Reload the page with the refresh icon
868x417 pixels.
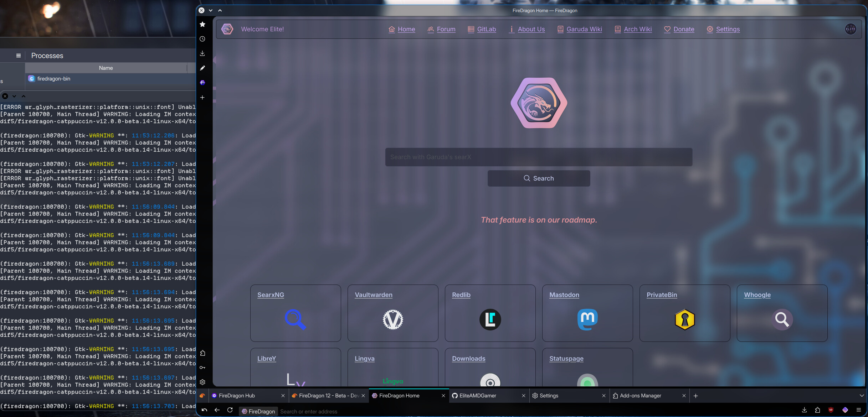click(x=230, y=410)
